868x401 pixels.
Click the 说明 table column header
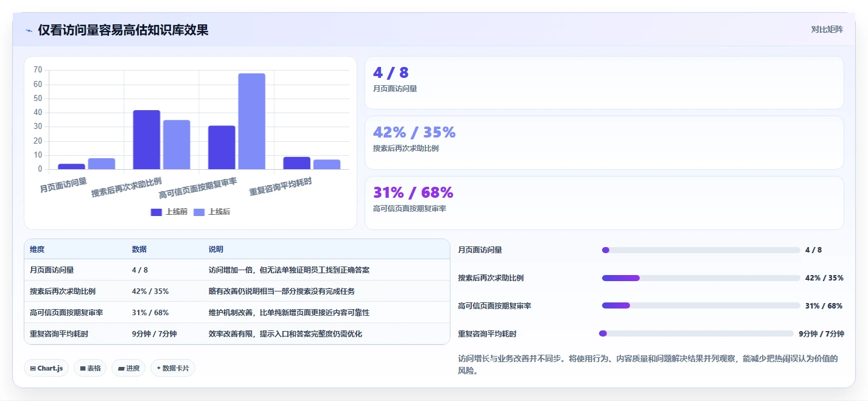point(216,249)
